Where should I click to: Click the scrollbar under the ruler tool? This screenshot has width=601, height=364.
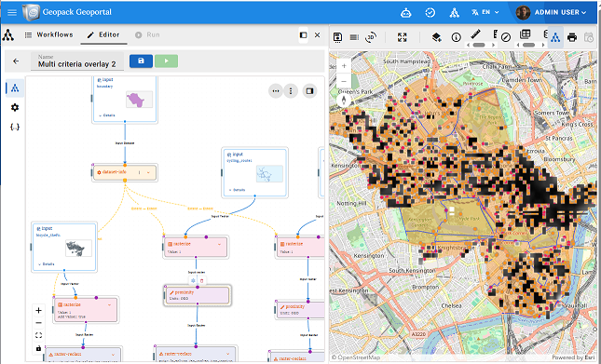click(x=479, y=45)
